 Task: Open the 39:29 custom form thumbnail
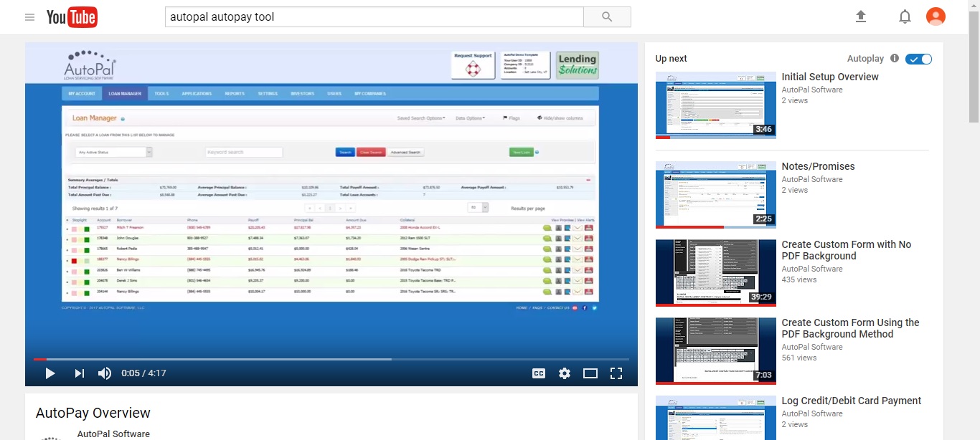[x=716, y=272]
